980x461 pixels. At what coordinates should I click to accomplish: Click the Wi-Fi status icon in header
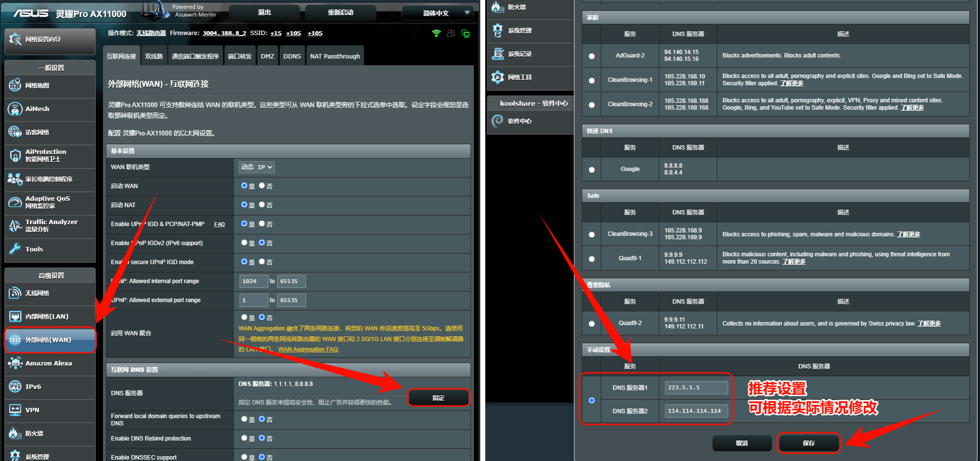[437, 33]
